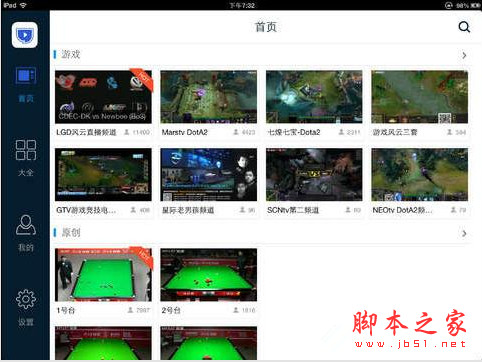
Task: Click viewer count icon of 1号台
Action: 130,310
